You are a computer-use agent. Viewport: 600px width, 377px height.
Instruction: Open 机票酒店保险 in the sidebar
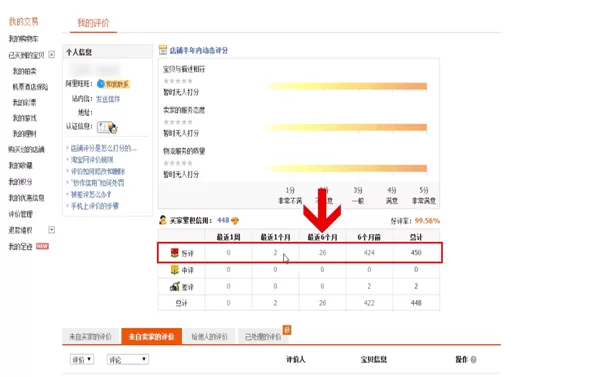[30, 87]
